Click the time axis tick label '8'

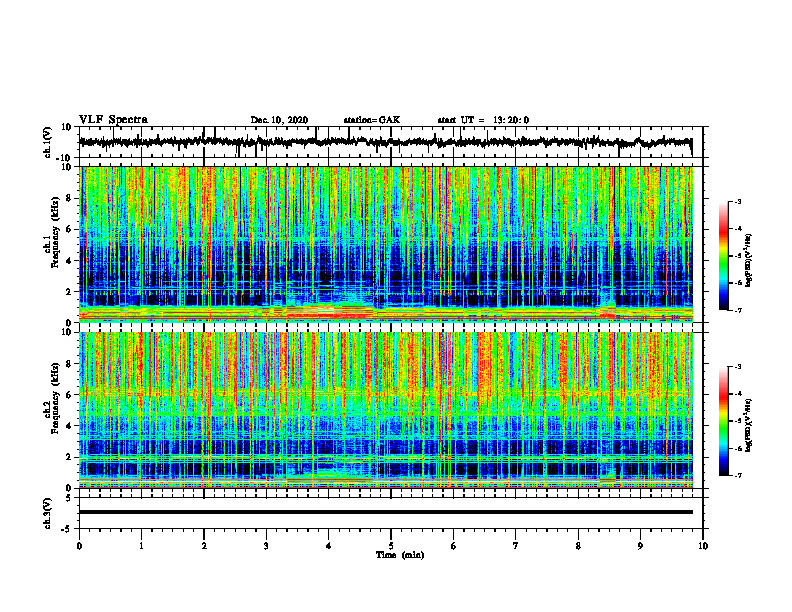(x=578, y=546)
